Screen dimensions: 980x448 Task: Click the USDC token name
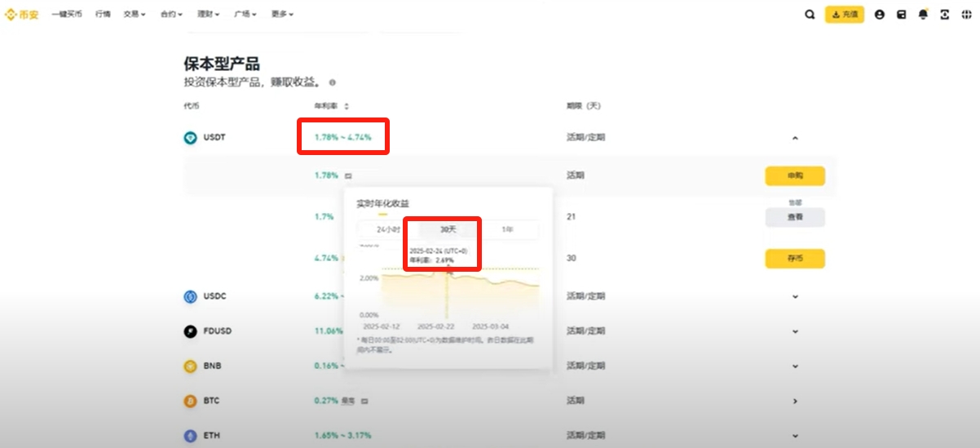tap(214, 296)
